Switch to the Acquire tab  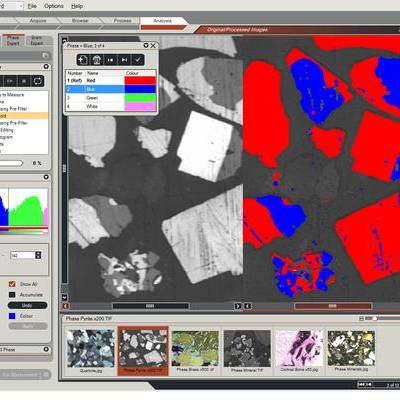click(x=38, y=21)
